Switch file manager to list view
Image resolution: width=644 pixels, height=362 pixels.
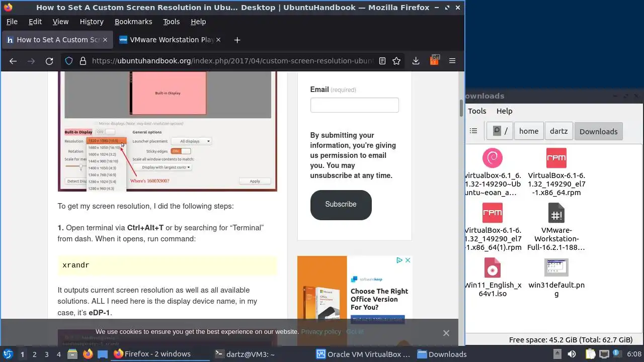pos(473,131)
